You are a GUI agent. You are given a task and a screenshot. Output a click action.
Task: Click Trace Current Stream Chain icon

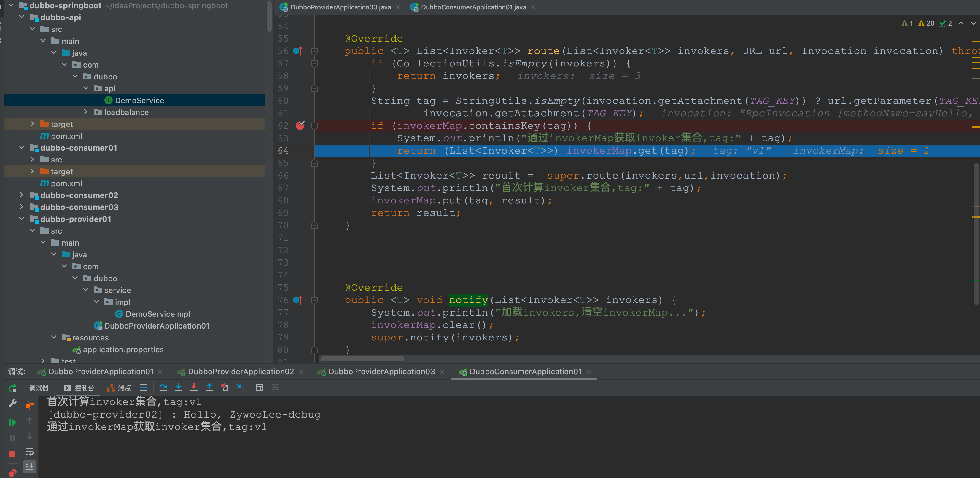coord(275,388)
